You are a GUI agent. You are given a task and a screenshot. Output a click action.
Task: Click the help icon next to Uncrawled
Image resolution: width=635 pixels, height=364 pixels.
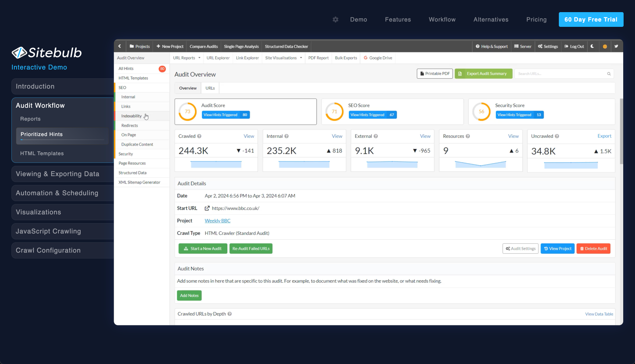557,136
